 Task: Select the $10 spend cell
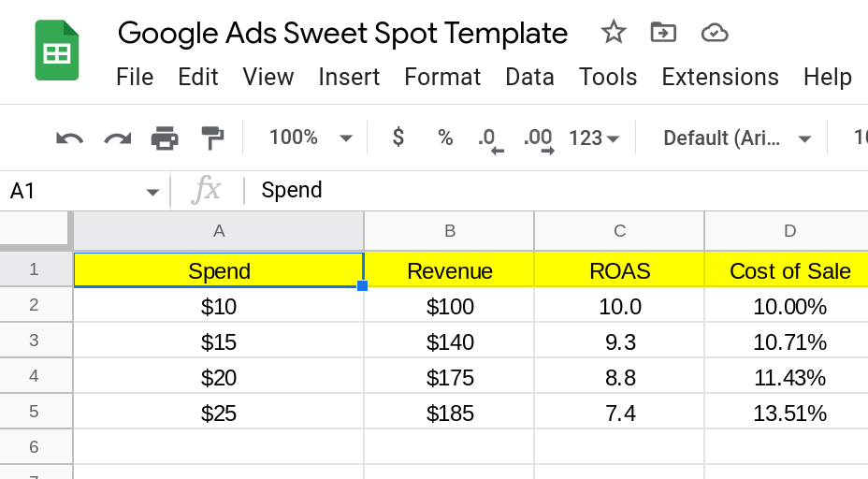click(219, 306)
